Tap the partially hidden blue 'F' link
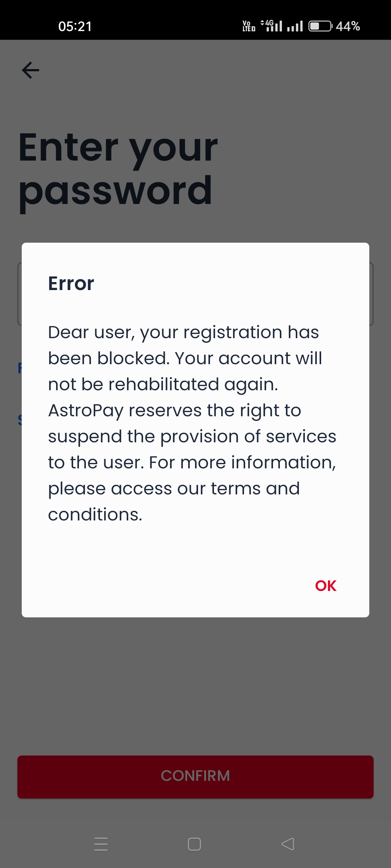 pyautogui.click(x=20, y=368)
